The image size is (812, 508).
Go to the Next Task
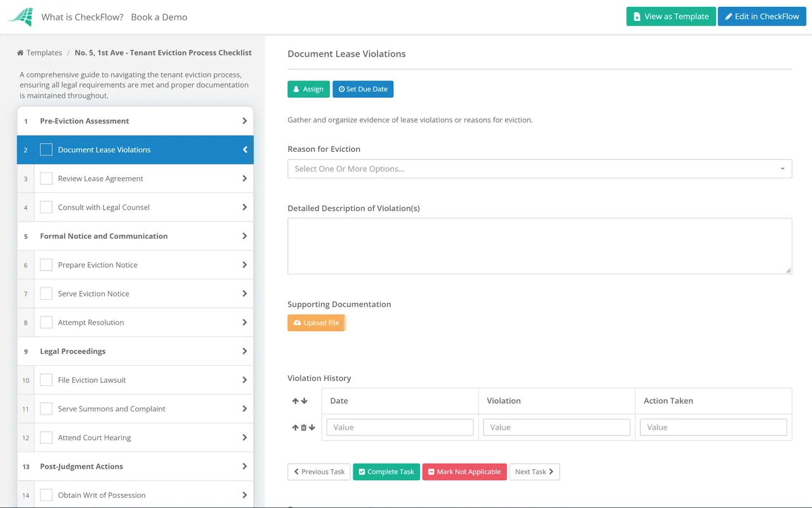534,472
